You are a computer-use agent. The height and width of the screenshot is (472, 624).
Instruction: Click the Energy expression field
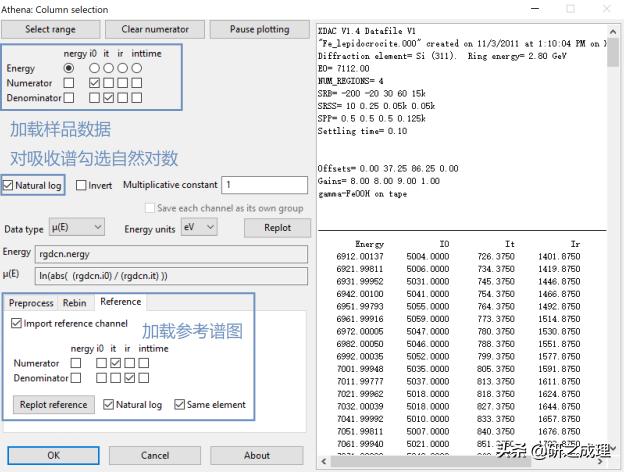tap(171, 254)
